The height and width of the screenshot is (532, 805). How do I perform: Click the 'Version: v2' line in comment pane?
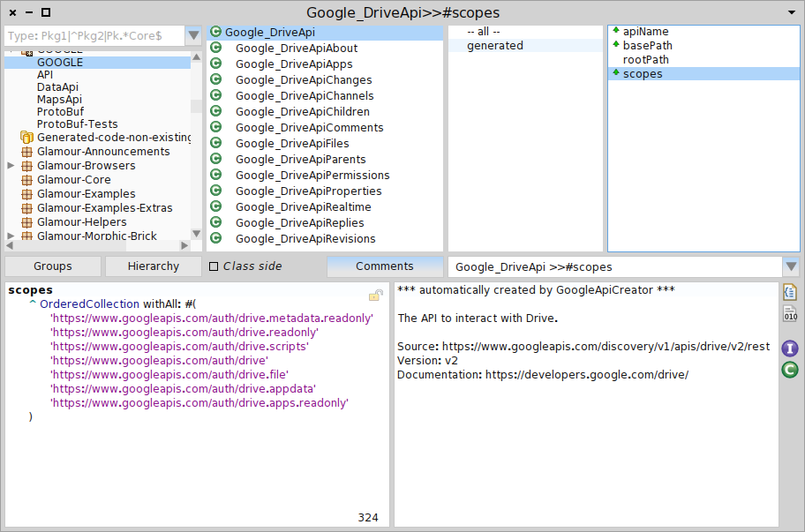point(427,361)
